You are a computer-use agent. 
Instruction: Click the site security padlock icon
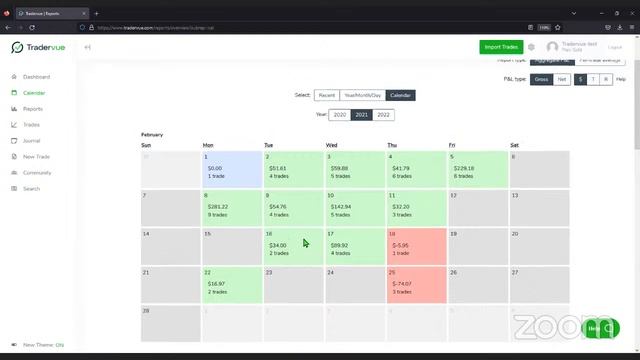tap(91, 27)
